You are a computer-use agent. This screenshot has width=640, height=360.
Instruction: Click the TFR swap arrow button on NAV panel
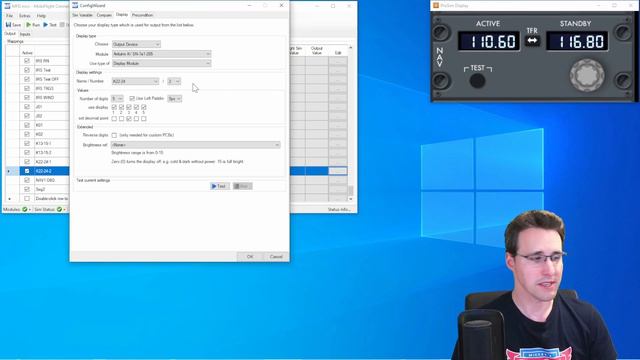tap(532, 40)
